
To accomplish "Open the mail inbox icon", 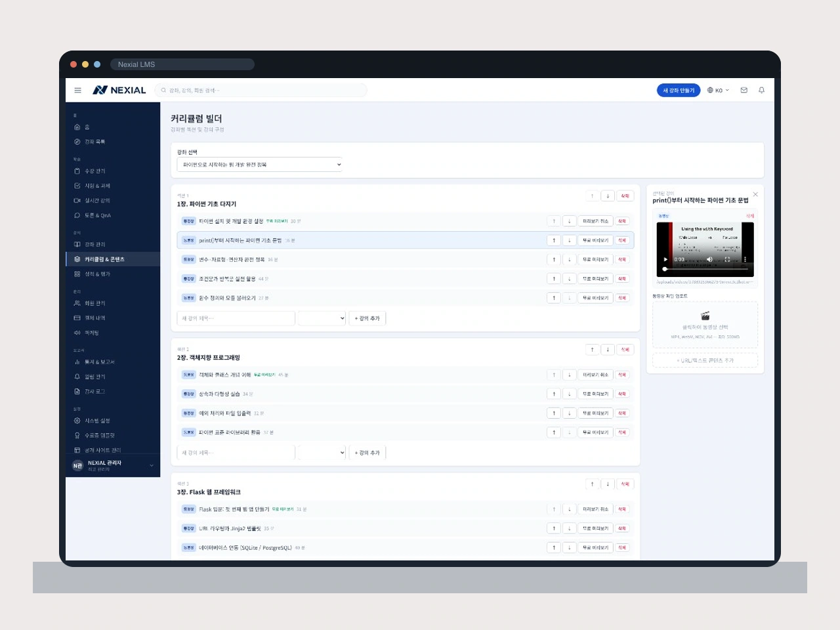I will (x=744, y=91).
